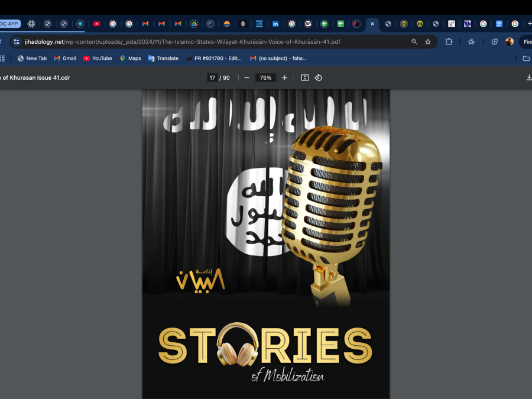This screenshot has height=399, width=532.
Task: Click the page number field showing 17
Action: pyautogui.click(x=212, y=77)
